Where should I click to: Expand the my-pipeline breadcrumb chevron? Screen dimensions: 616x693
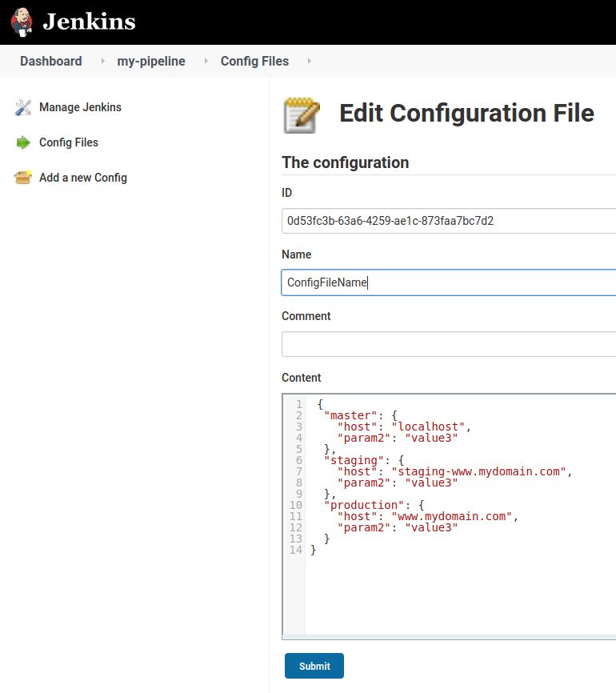[x=206, y=61]
